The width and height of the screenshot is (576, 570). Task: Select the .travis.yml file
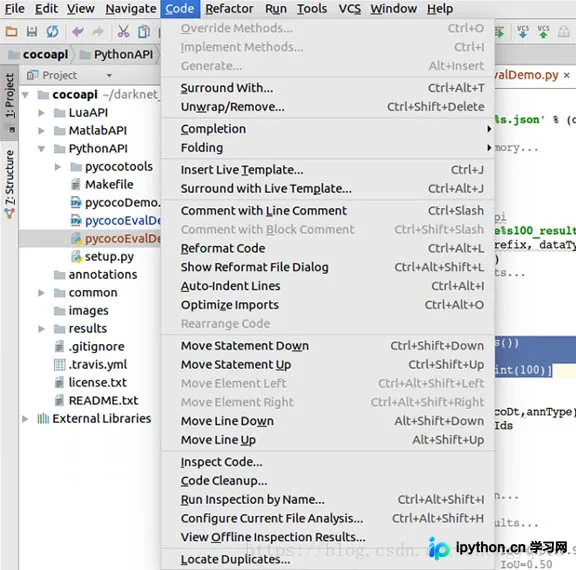pos(97,364)
